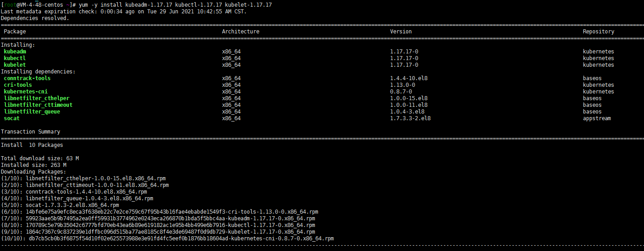Click libnetfilter_cthelper version 1.0.0-15.el8
This screenshot has width=644, height=251.
tap(409, 98)
